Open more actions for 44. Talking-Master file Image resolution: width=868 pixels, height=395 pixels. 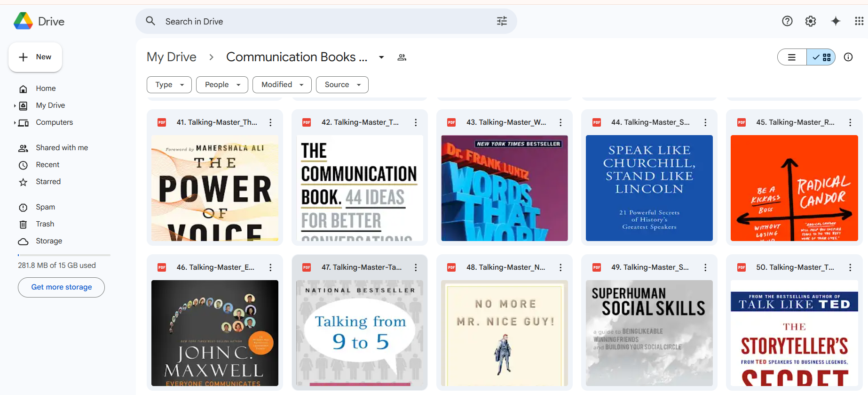pos(705,122)
